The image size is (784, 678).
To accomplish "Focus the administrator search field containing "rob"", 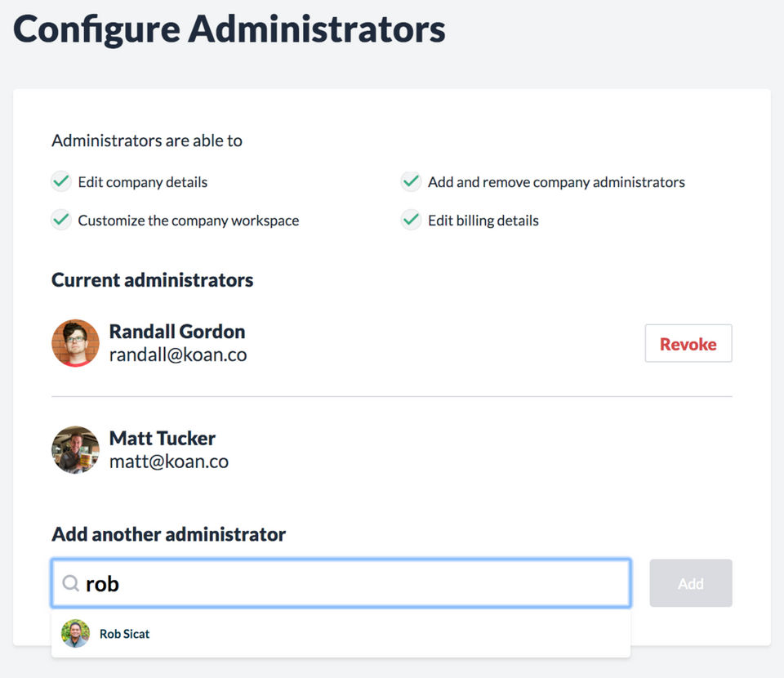I will tap(351, 583).
